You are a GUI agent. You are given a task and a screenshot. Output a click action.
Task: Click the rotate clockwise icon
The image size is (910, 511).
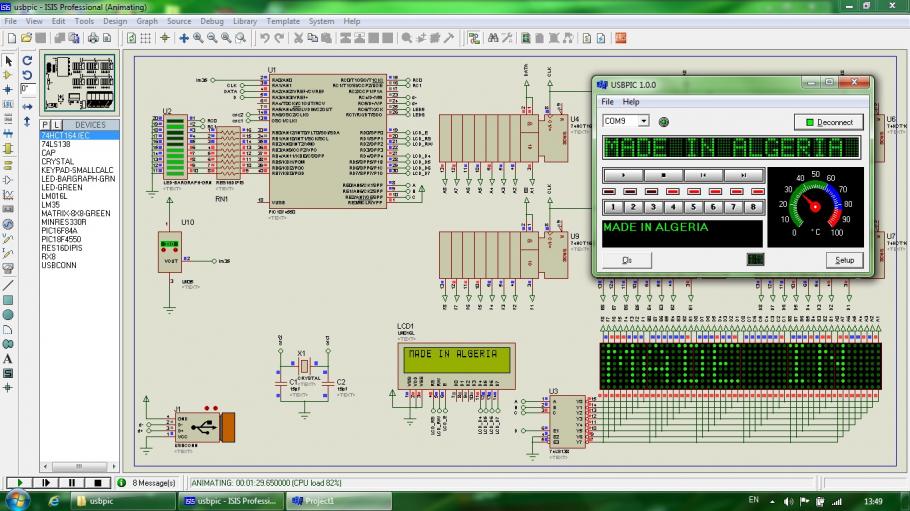[x=27, y=60]
